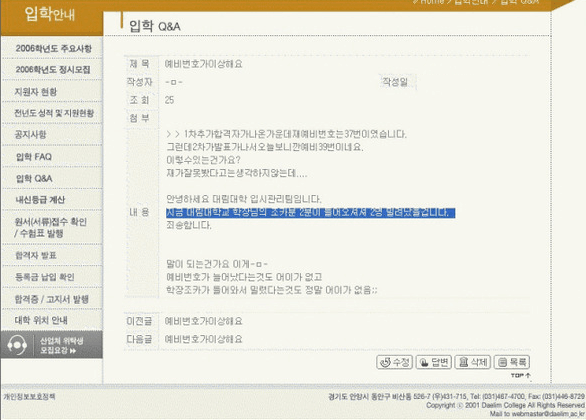Go to 공지사항 in sidebar
Image resolution: width=586 pixels, height=420 pixels.
click(x=30, y=135)
